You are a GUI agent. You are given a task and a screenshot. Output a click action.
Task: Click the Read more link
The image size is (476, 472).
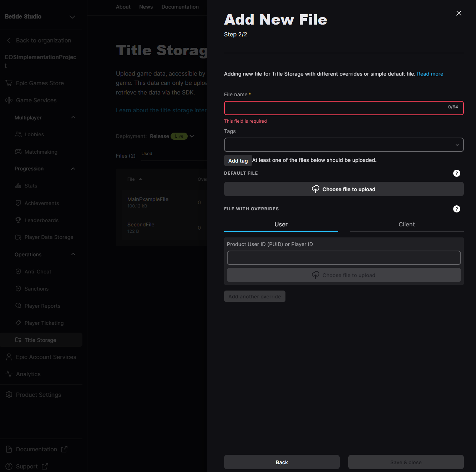click(430, 74)
